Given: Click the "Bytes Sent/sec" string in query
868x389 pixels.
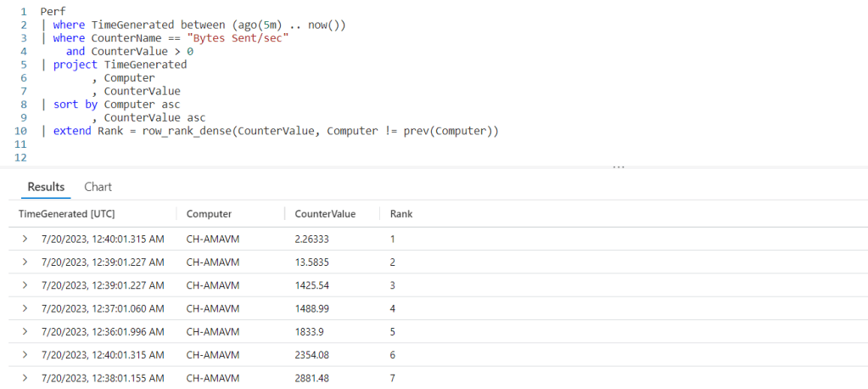Looking at the screenshot, I should point(238,37).
